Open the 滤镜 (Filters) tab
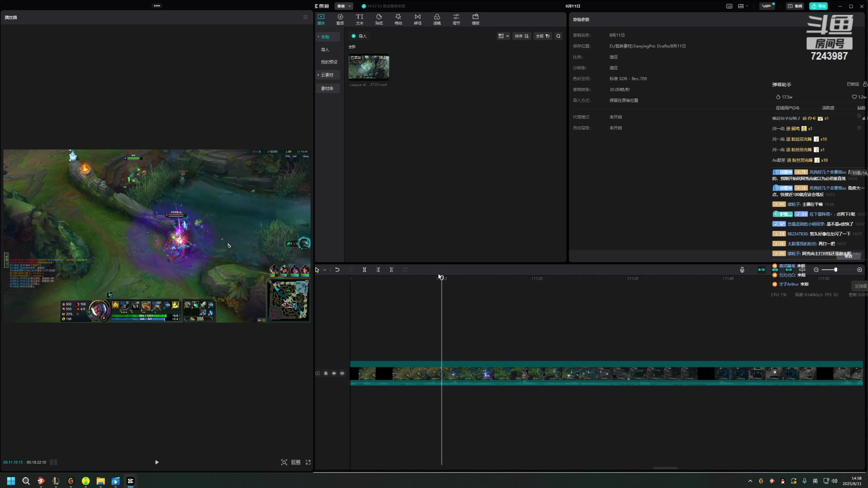This screenshot has width=868, height=488. (x=437, y=19)
